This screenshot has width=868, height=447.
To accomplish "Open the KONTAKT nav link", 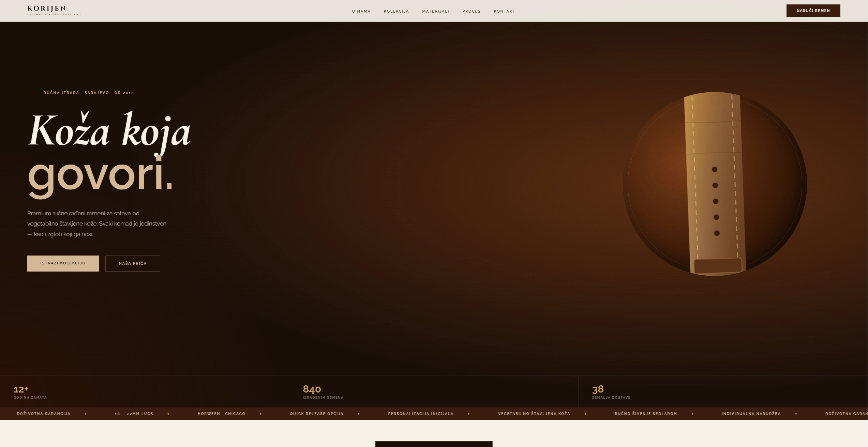I will coord(504,11).
